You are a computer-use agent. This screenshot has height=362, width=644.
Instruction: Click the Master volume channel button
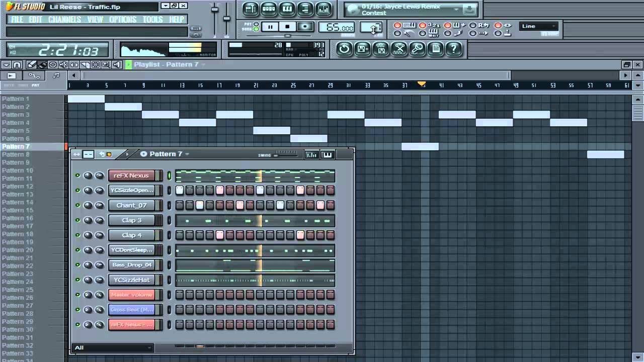point(131,295)
